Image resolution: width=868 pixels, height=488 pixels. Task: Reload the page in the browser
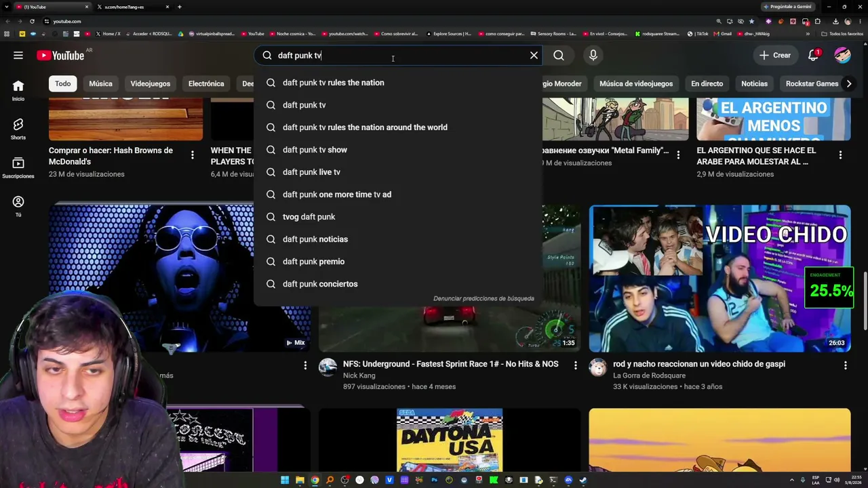32,21
